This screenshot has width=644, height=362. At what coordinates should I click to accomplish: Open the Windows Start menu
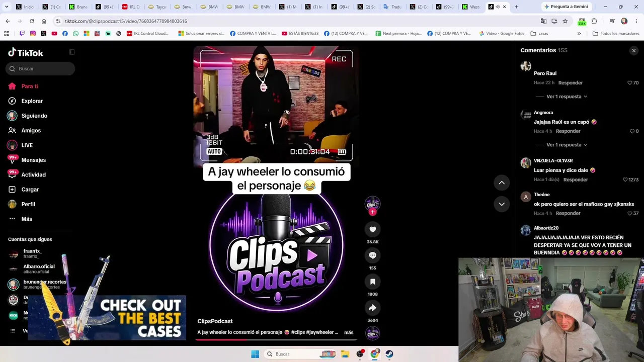coord(255,354)
